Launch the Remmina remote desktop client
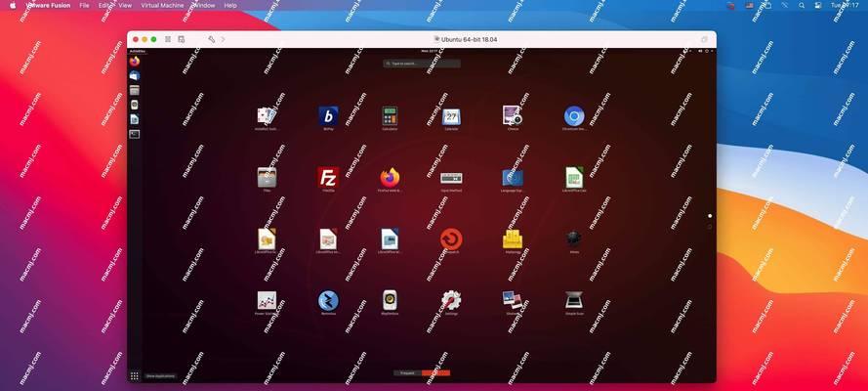 point(328,301)
